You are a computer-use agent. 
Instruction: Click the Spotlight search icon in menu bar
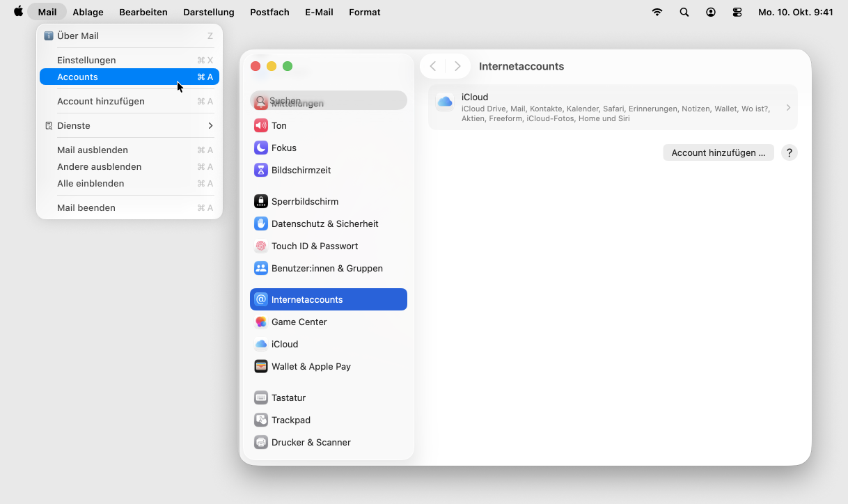(x=684, y=12)
